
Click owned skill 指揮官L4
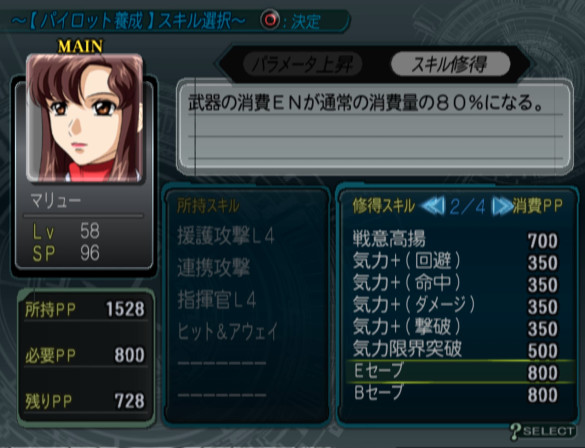coord(217,300)
